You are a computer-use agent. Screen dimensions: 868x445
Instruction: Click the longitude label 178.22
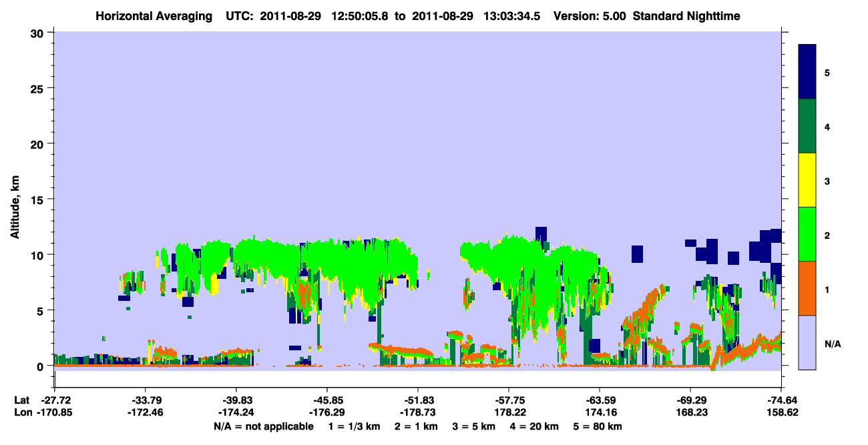pos(509,412)
